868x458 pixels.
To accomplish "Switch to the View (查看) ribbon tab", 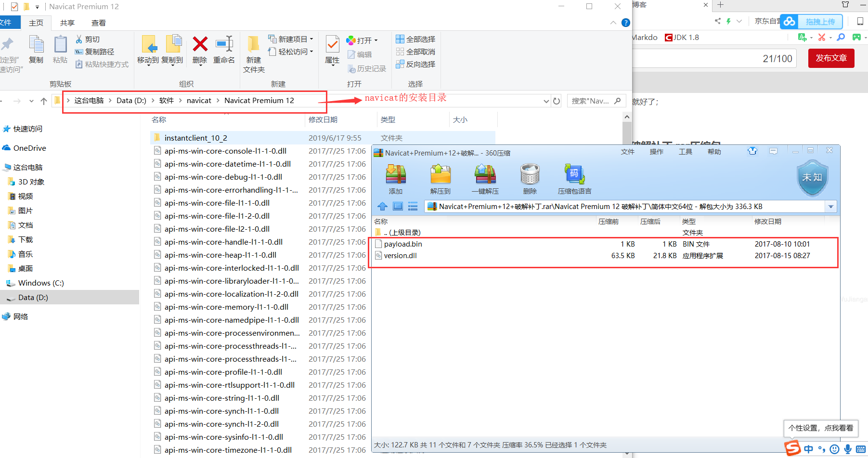I will pyautogui.click(x=99, y=23).
